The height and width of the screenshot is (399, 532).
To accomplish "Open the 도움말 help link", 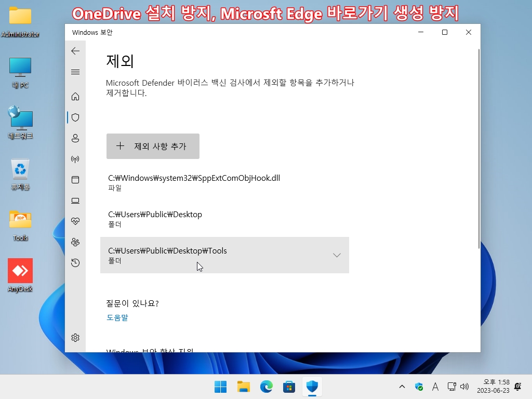I will point(117,317).
